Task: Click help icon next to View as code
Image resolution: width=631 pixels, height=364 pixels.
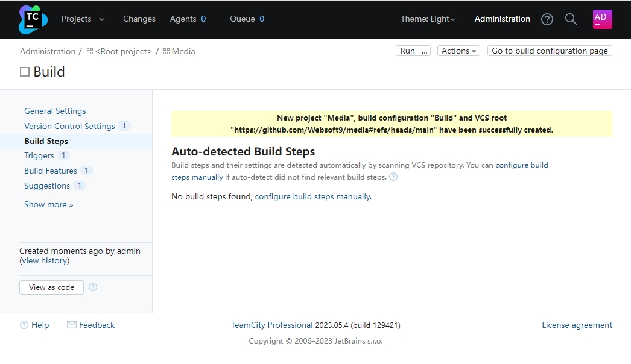Action: pos(93,287)
